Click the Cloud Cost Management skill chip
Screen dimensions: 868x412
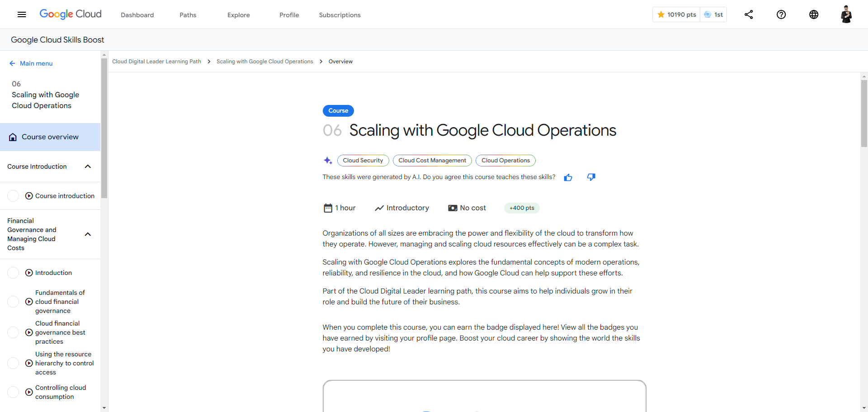[x=432, y=161]
